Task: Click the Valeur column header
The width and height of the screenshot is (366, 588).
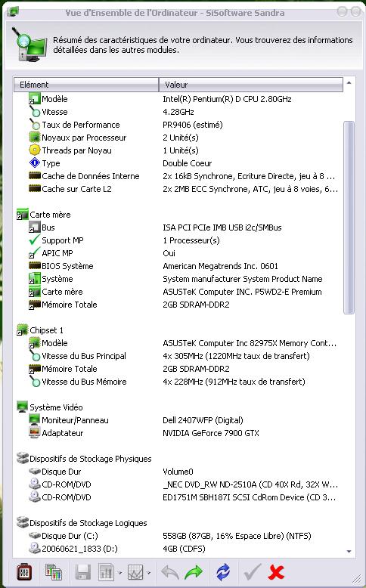Action: click(x=251, y=85)
